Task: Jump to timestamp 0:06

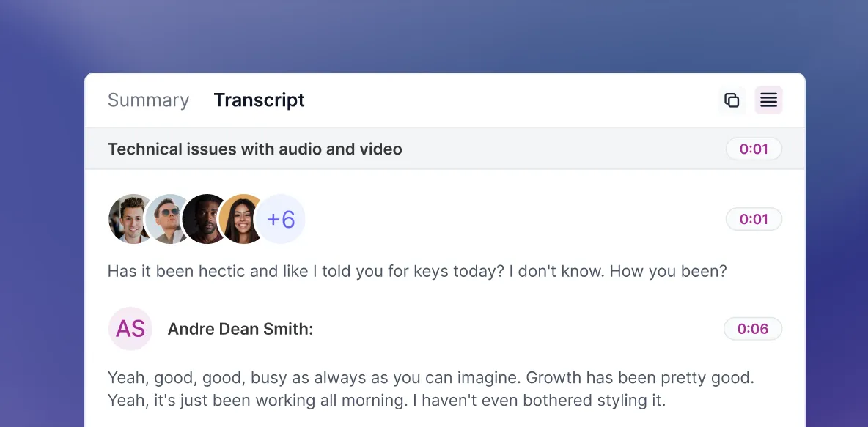Action: pyautogui.click(x=753, y=329)
